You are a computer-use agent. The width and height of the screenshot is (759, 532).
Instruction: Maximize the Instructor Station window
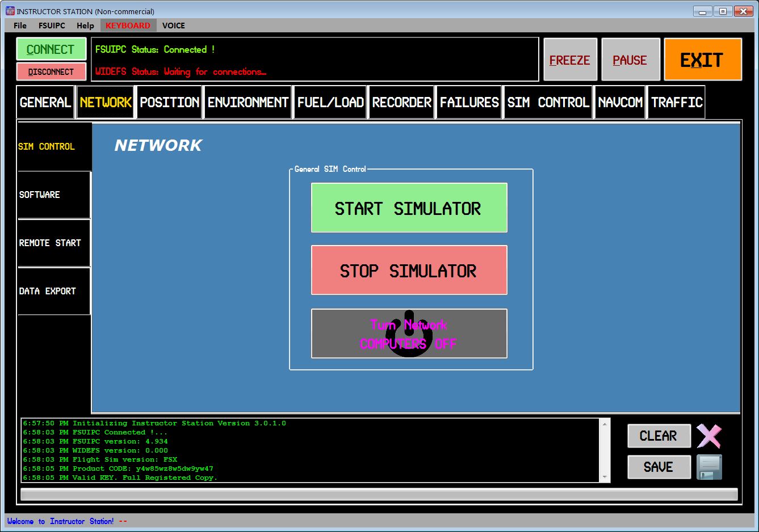point(723,11)
